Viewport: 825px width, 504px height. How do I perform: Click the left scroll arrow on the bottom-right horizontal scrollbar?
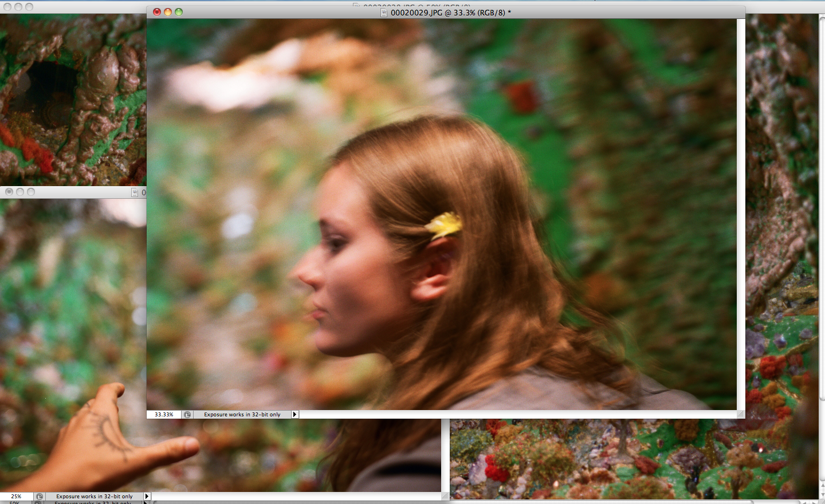click(804, 502)
